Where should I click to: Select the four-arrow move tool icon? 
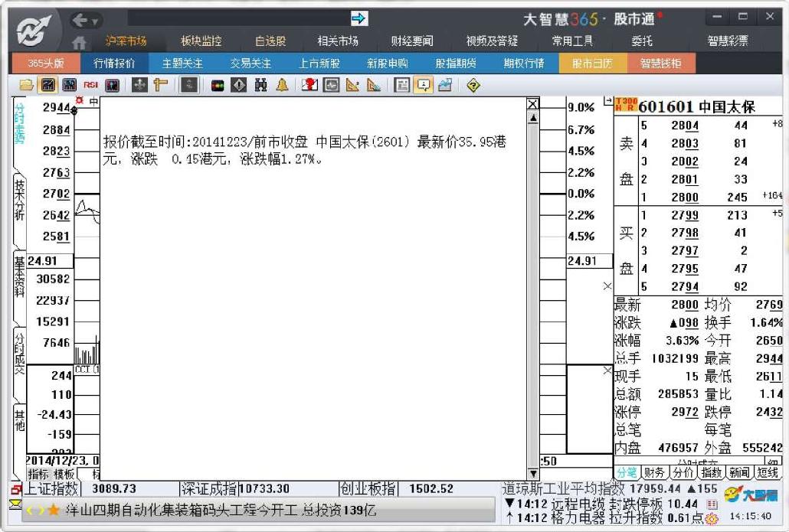(139, 85)
